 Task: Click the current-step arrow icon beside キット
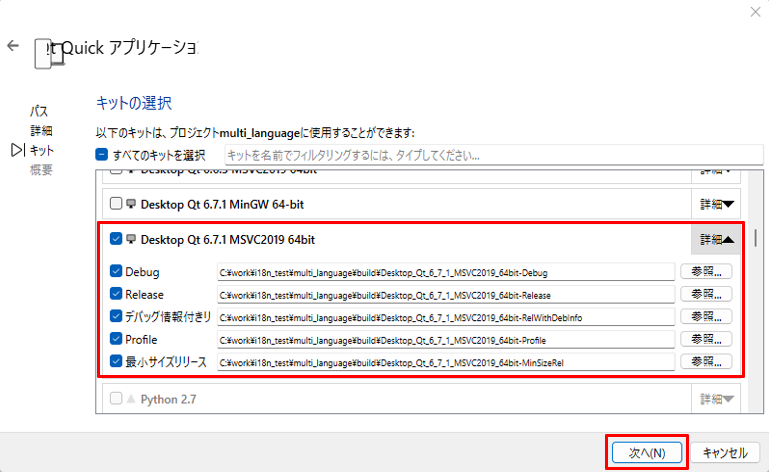(x=17, y=150)
